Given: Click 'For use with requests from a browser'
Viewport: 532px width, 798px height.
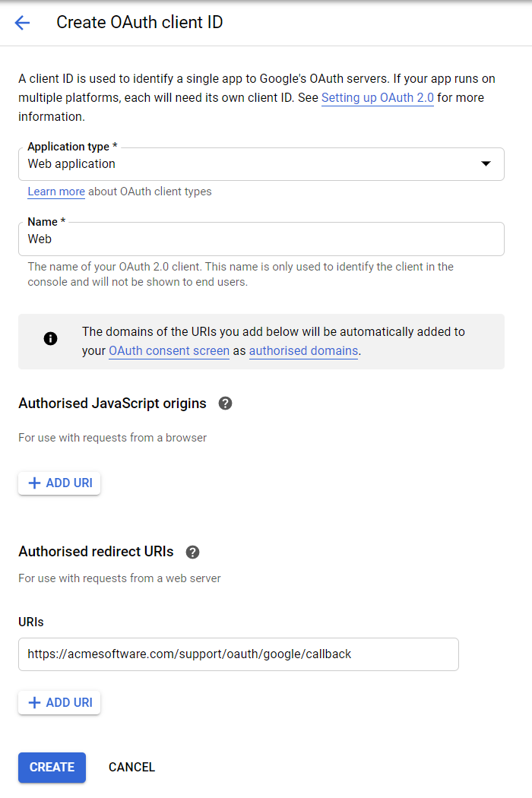Looking at the screenshot, I should (112, 438).
